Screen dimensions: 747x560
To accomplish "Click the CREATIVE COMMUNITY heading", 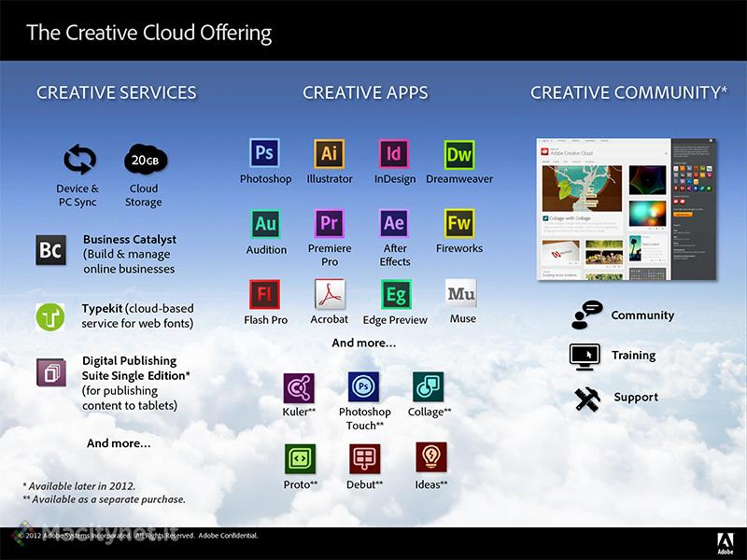I will tap(628, 92).
